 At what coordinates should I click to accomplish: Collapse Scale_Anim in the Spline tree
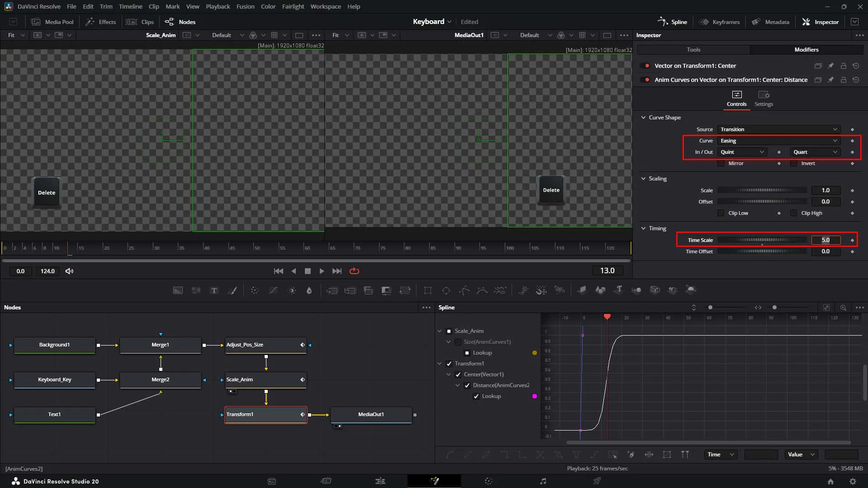pos(440,331)
